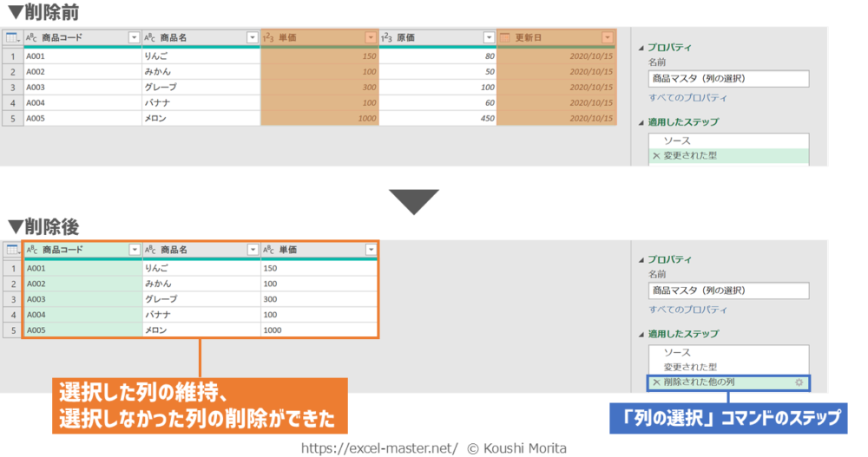Click the ABC type icon of 商品コード in 削除前 table
The image size is (868, 457).
31,37
